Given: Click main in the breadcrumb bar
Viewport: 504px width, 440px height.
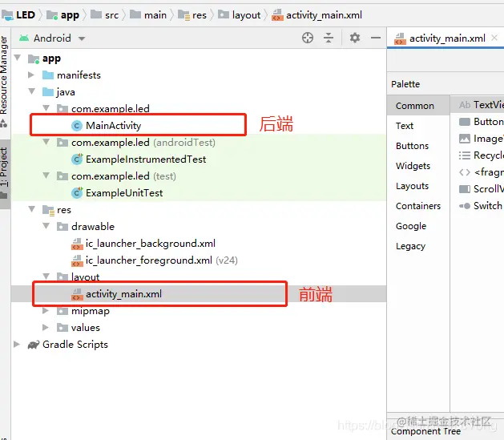Looking at the screenshot, I should pos(155,15).
